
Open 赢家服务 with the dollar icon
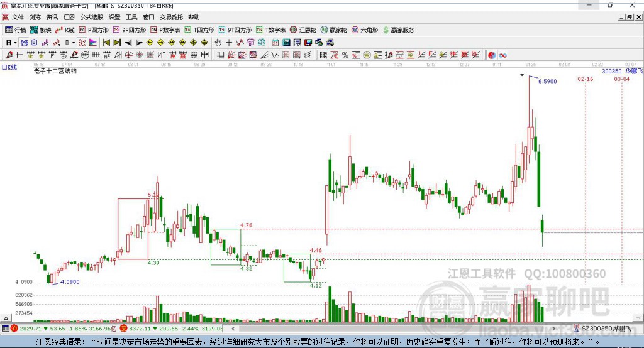click(x=398, y=30)
